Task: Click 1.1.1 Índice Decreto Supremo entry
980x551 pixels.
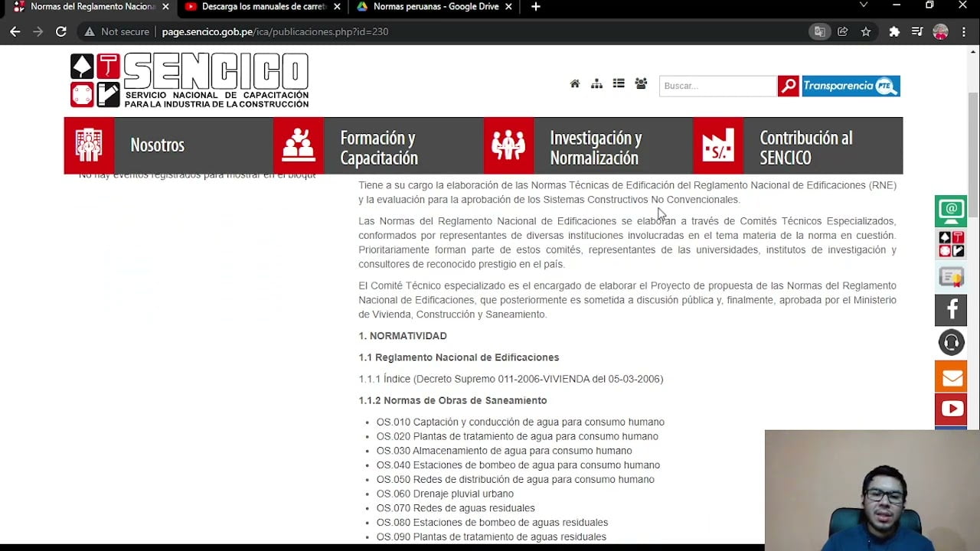Action: pyautogui.click(x=511, y=379)
